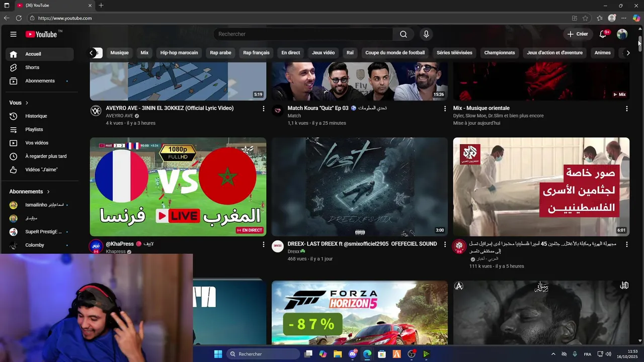This screenshot has height=362, width=644.
Task: Open the DREEX- LAST DREEX options menu
Action: pyautogui.click(x=445, y=244)
